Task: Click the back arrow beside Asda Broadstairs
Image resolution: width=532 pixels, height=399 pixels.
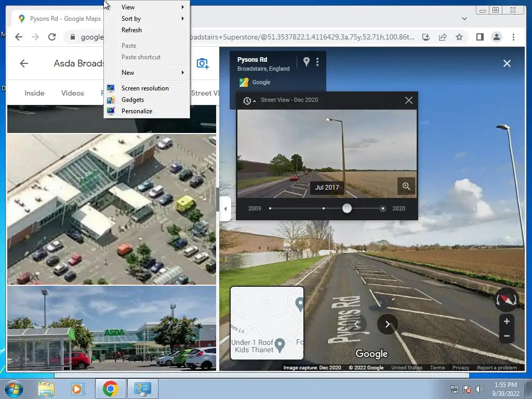Action: (x=24, y=63)
